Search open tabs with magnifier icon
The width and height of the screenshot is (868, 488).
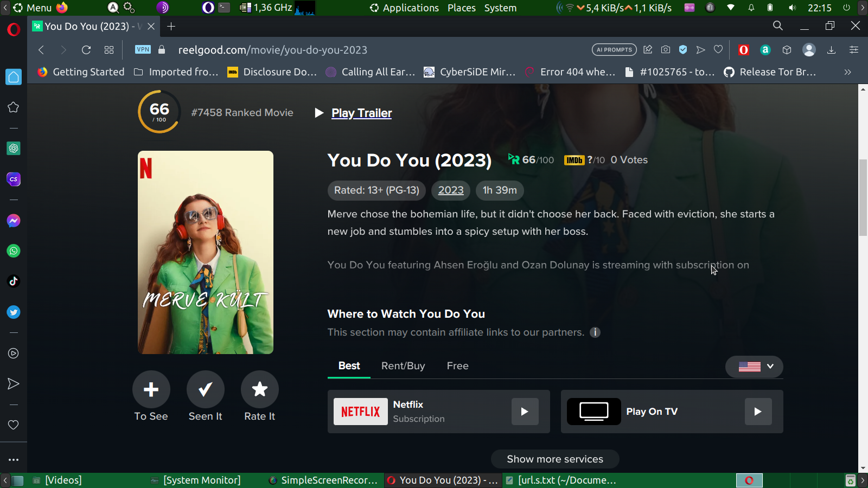pos(778,26)
